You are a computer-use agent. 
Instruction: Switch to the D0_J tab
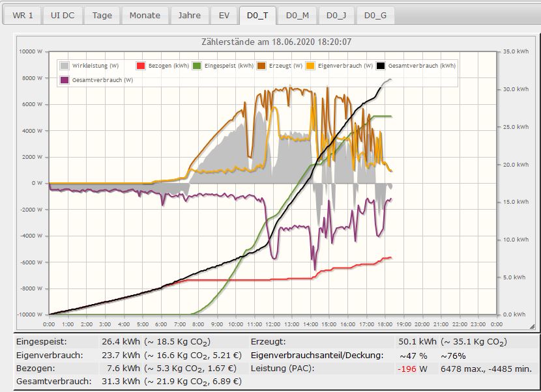pyautogui.click(x=336, y=16)
